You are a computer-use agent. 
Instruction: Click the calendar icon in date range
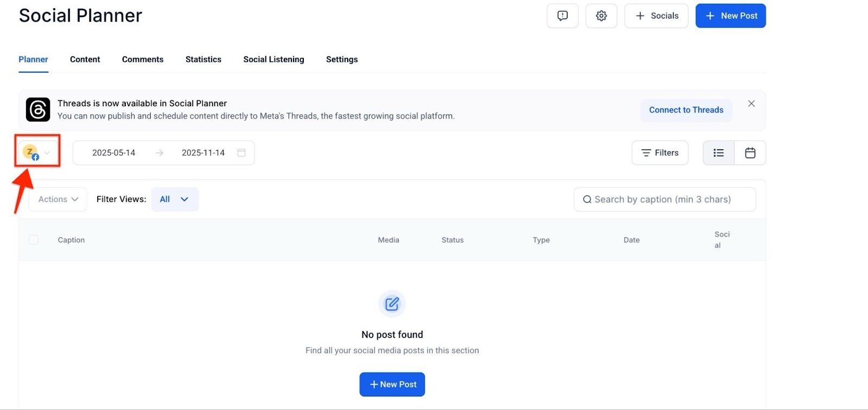[x=241, y=153]
